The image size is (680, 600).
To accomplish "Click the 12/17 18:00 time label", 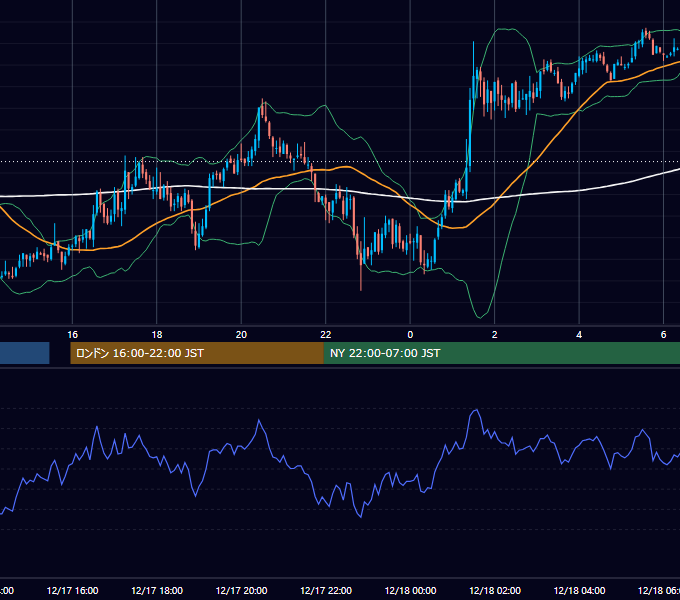I will [x=157, y=590].
